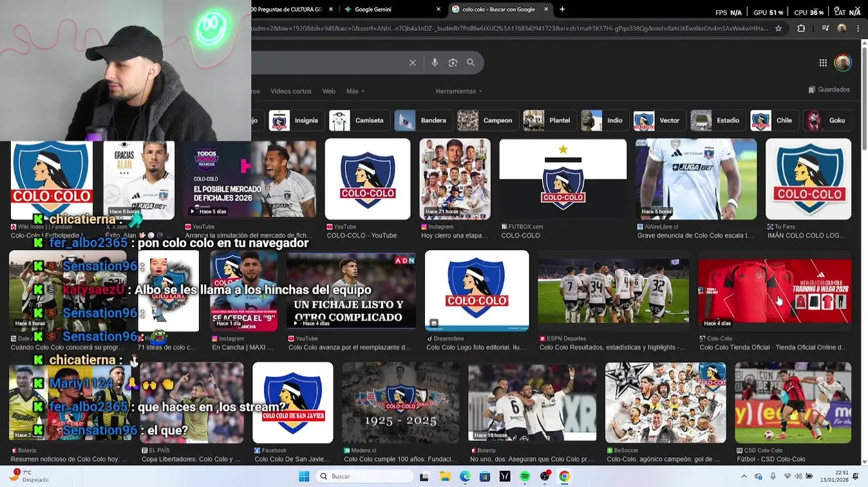Filter images by Bandera chip
The image size is (868, 487).
click(x=422, y=120)
